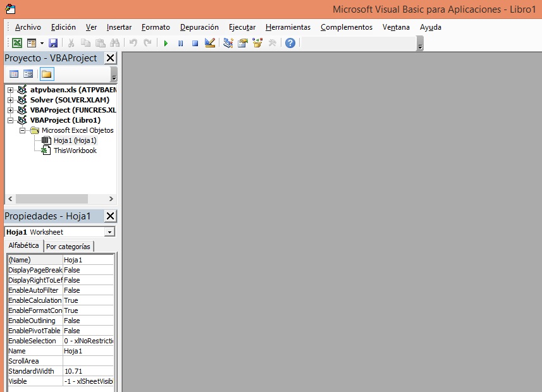Click the Cut scissors icon
This screenshot has width=542, height=392.
(71, 43)
